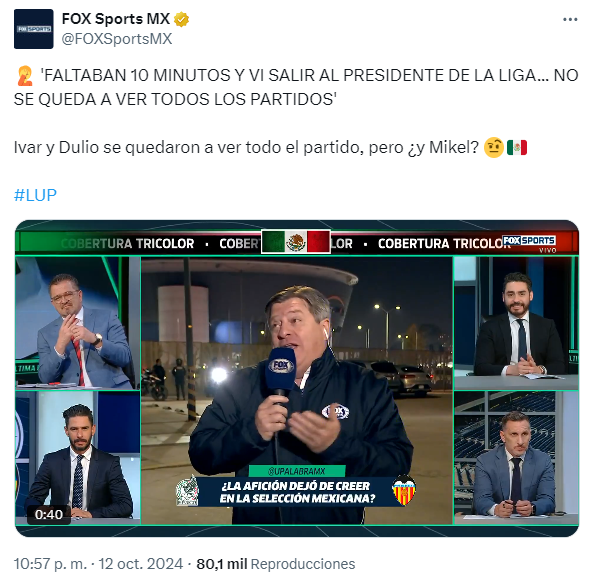Click the gold verified badge icon

pyautogui.click(x=182, y=19)
